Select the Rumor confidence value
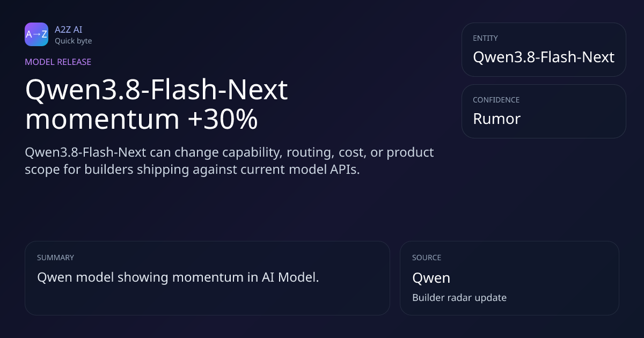 496,119
